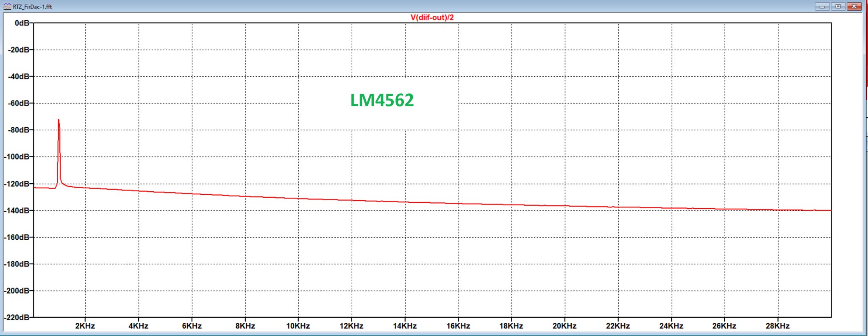Click the 4KHz horizontal axis label
This screenshot has height=336, width=868.
pos(139,326)
